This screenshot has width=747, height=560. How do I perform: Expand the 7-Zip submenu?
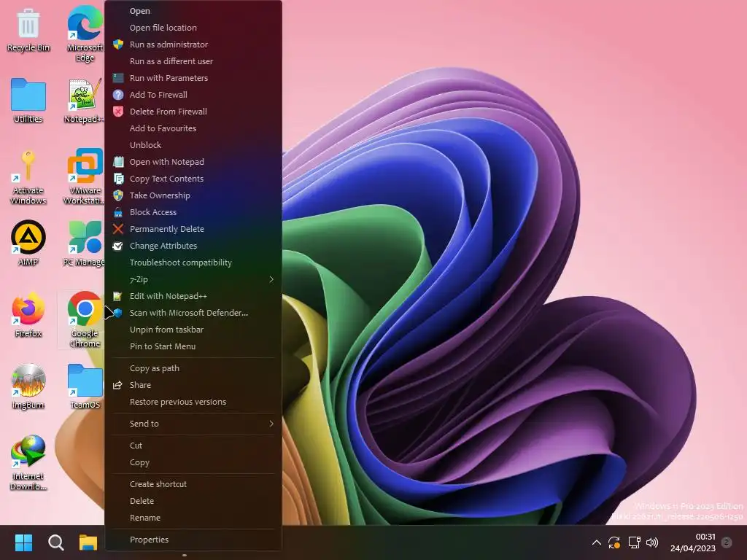tap(193, 279)
